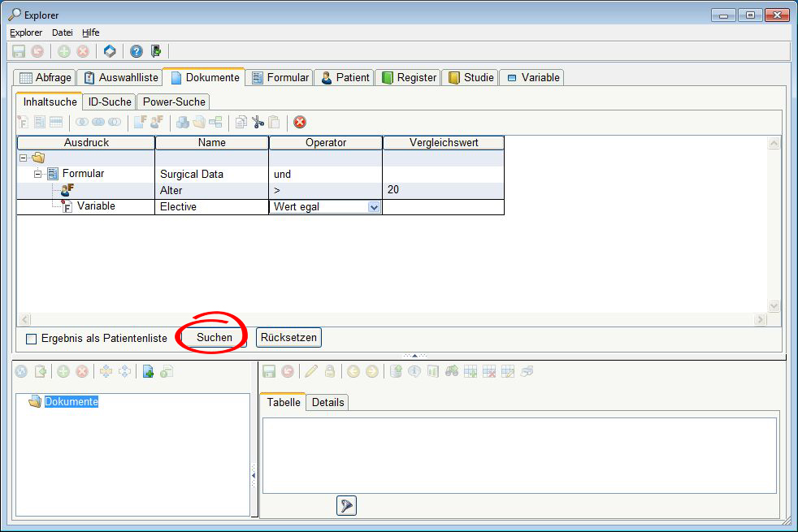
Task: Click the blue diamond icon in main toolbar
Action: pyautogui.click(x=110, y=51)
